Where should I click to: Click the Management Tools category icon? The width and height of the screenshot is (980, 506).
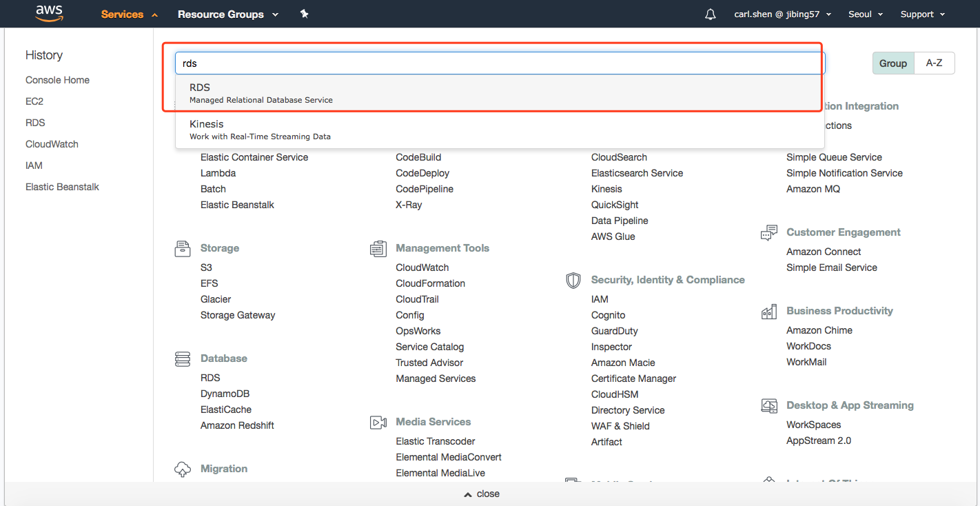tap(378, 249)
